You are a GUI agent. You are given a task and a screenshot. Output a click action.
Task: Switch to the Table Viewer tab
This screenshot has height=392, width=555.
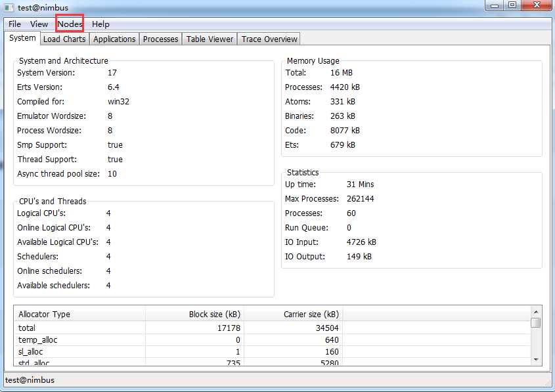pyautogui.click(x=210, y=39)
